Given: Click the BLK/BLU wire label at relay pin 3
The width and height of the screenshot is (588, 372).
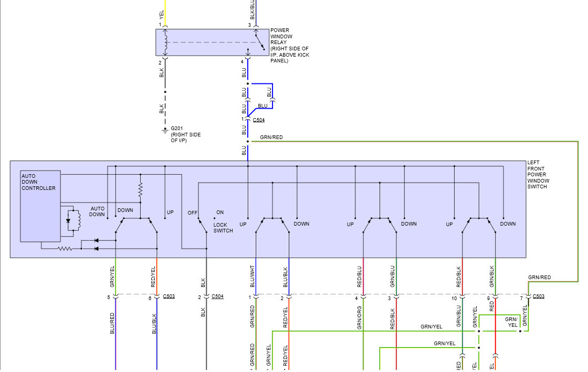Looking at the screenshot, I should pyautogui.click(x=253, y=9).
